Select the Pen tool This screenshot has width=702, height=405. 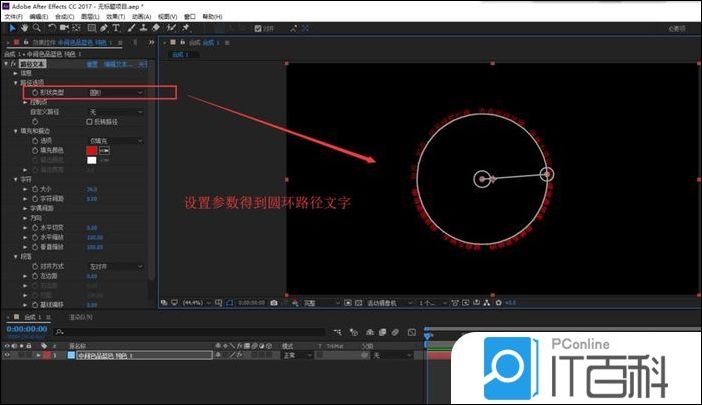coord(104,28)
